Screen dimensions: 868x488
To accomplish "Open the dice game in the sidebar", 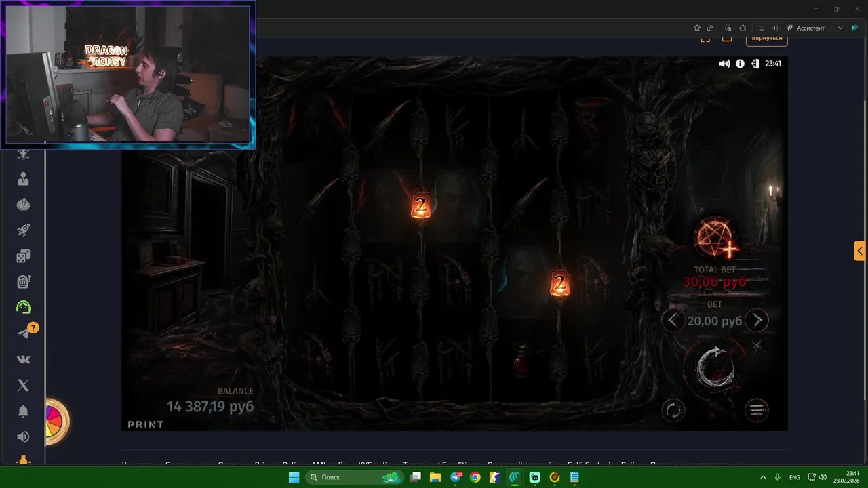I will click(23, 256).
